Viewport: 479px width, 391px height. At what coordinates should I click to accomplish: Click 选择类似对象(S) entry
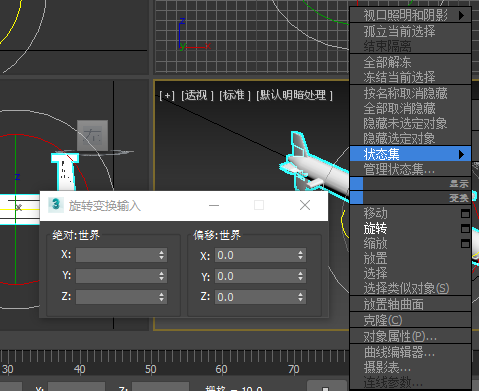click(x=410, y=288)
